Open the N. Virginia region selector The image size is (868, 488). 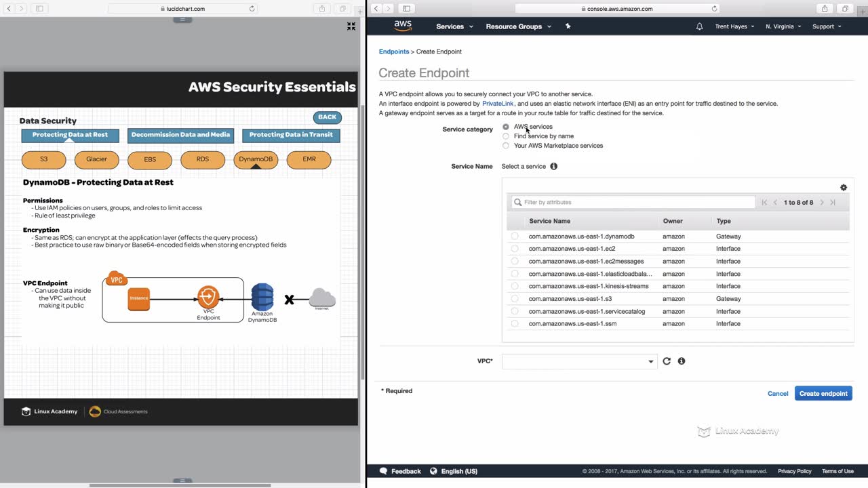click(783, 26)
